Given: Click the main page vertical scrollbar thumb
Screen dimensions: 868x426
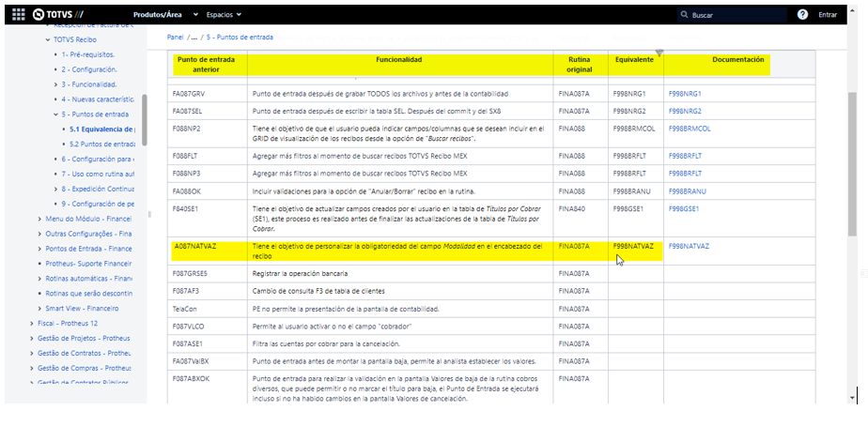Looking at the screenshot, I should [852, 162].
